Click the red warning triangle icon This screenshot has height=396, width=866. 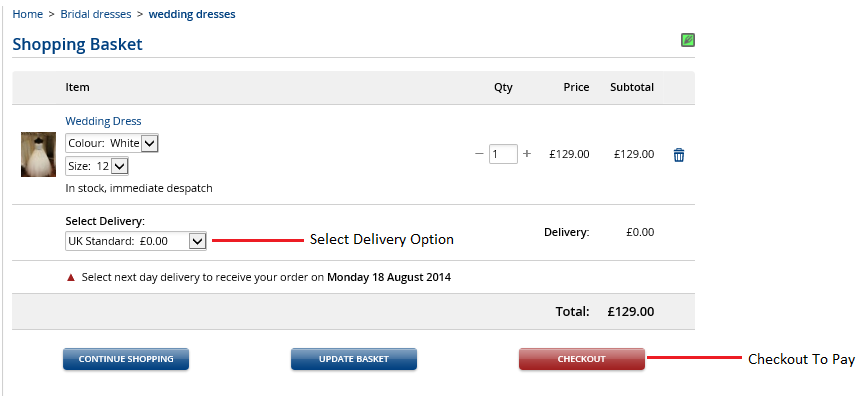point(71,278)
